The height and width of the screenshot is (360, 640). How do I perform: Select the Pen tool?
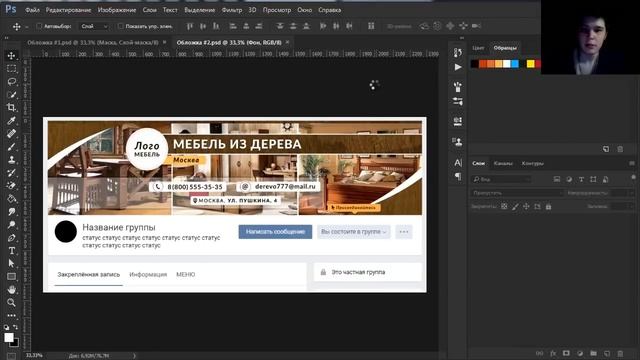point(11,238)
